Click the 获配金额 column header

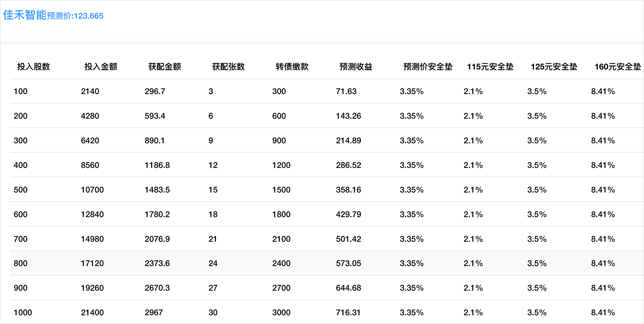165,67
